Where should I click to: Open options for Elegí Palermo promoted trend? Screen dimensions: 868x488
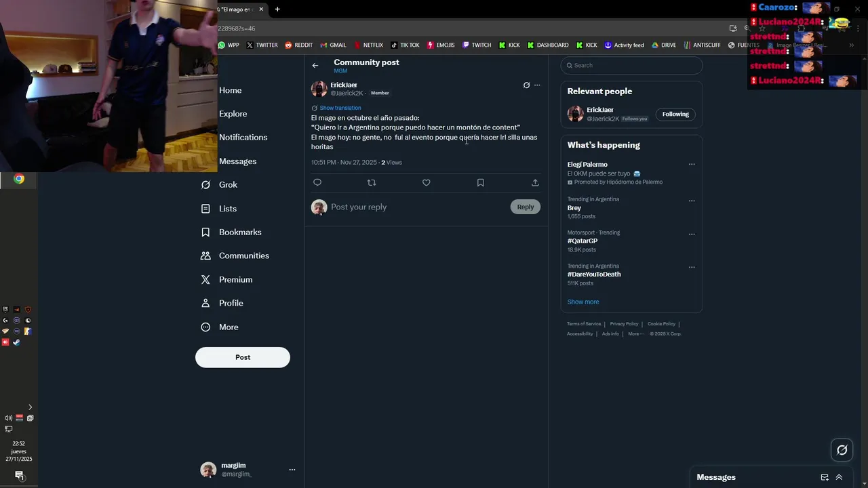pyautogui.click(x=692, y=164)
